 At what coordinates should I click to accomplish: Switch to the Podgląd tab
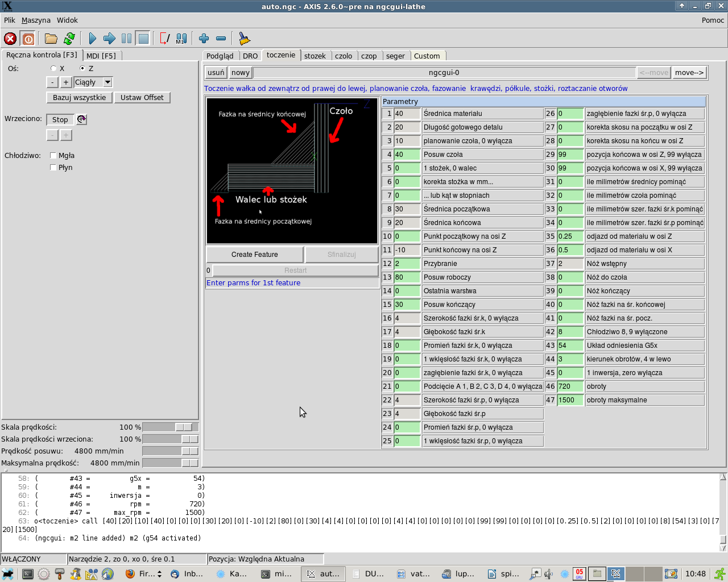220,56
